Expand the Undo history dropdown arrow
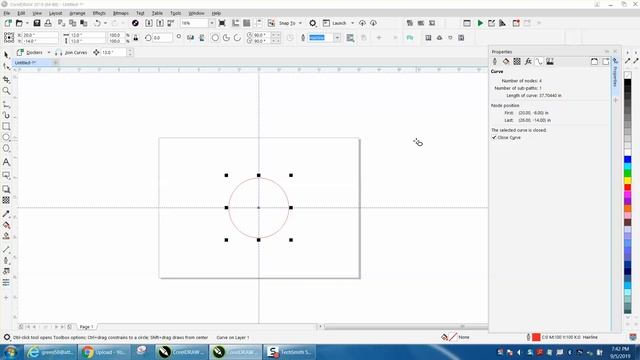640x360 pixels. pyautogui.click(x=105, y=23)
